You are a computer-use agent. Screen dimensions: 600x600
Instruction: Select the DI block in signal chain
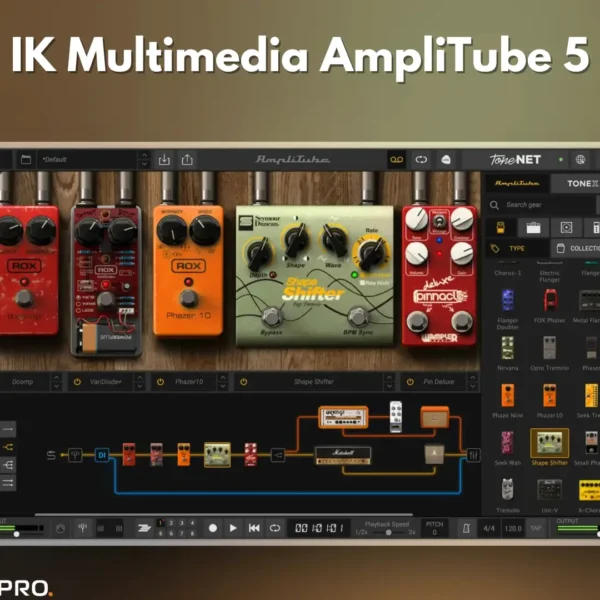click(x=102, y=455)
